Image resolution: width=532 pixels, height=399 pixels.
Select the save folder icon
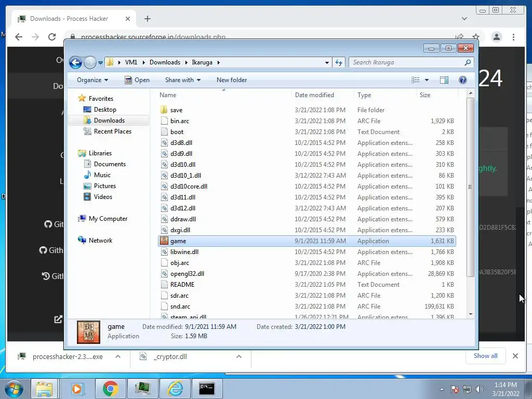[164, 110]
